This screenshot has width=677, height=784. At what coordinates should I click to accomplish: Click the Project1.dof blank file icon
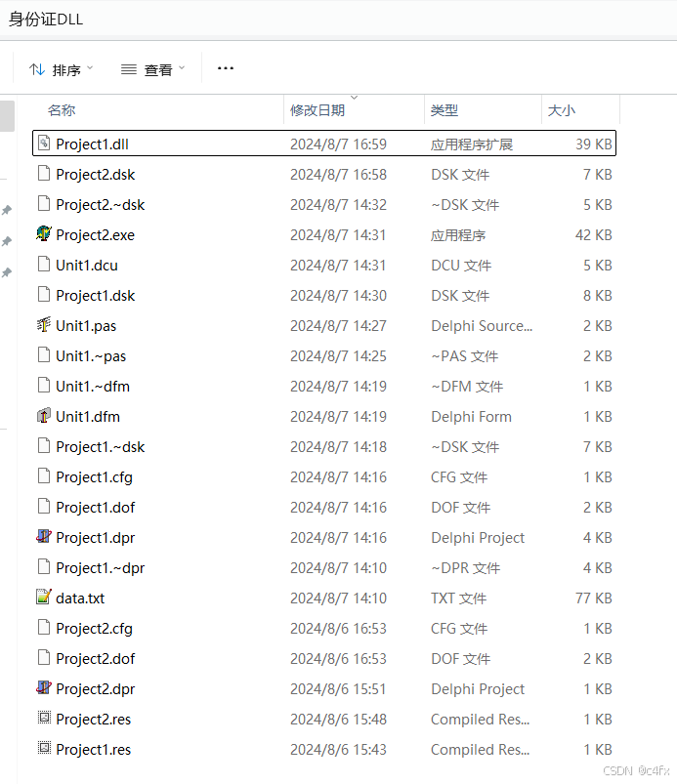point(44,507)
